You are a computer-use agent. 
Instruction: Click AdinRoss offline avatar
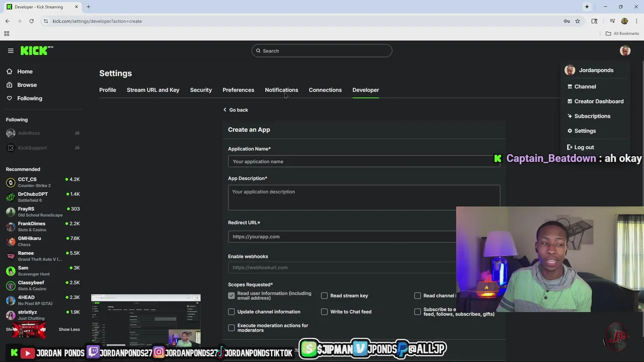tap(11, 133)
